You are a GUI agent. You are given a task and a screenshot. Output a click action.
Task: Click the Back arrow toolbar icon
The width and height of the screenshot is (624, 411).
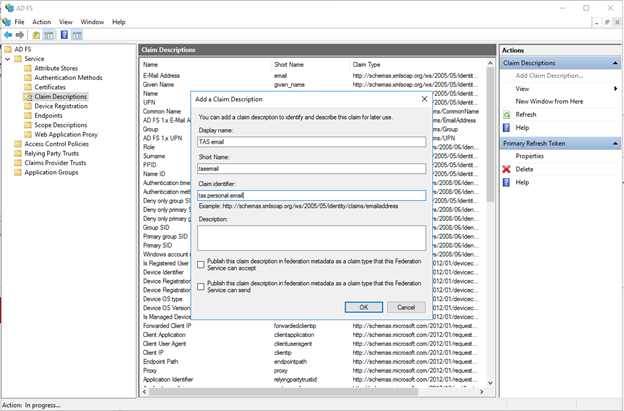(x=8, y=35)
